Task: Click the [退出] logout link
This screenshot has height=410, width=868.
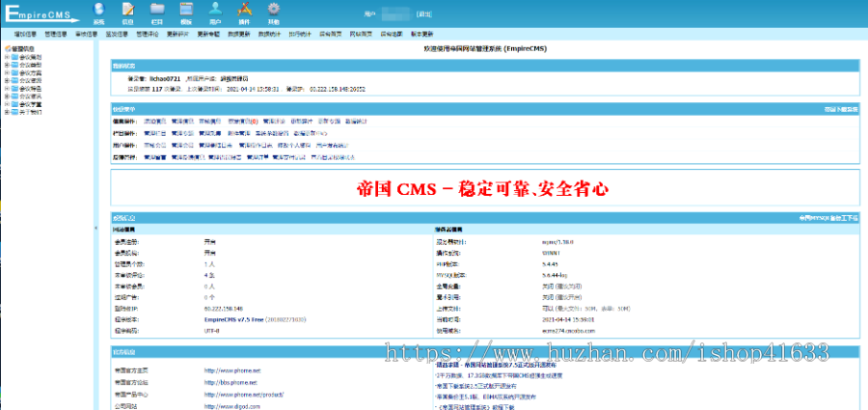Action: [424, 14]
